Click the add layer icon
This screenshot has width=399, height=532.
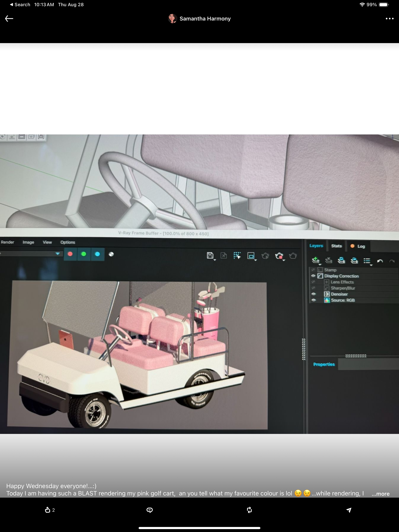click(x=315, y=260)
